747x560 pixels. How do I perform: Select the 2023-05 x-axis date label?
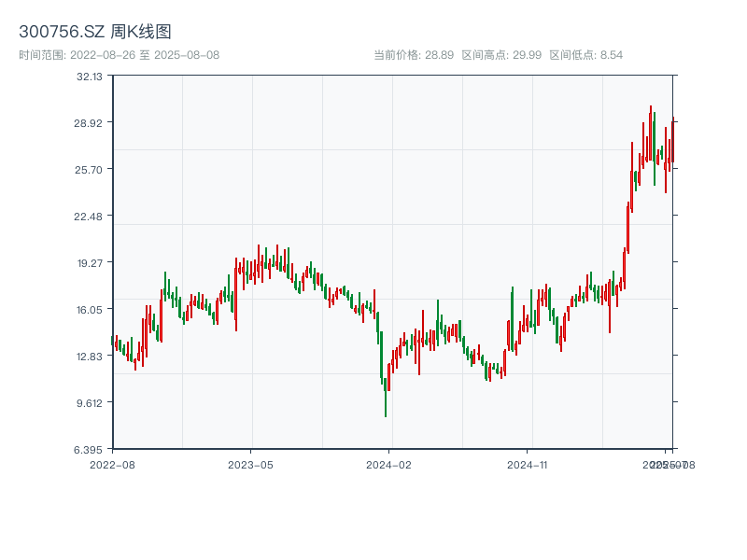251,464
